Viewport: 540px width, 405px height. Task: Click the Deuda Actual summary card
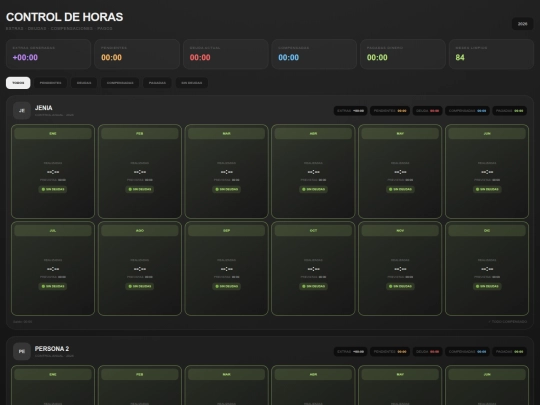226,54
